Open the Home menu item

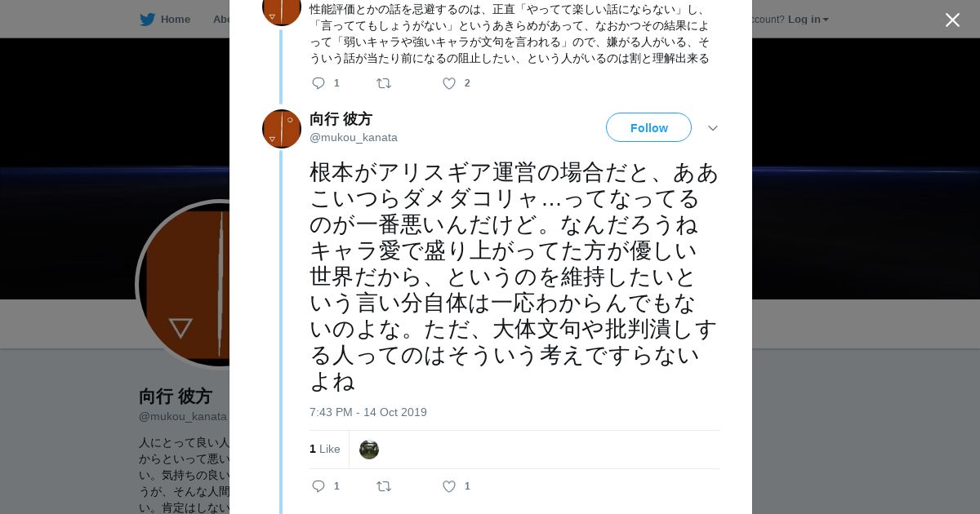point(175,20)
